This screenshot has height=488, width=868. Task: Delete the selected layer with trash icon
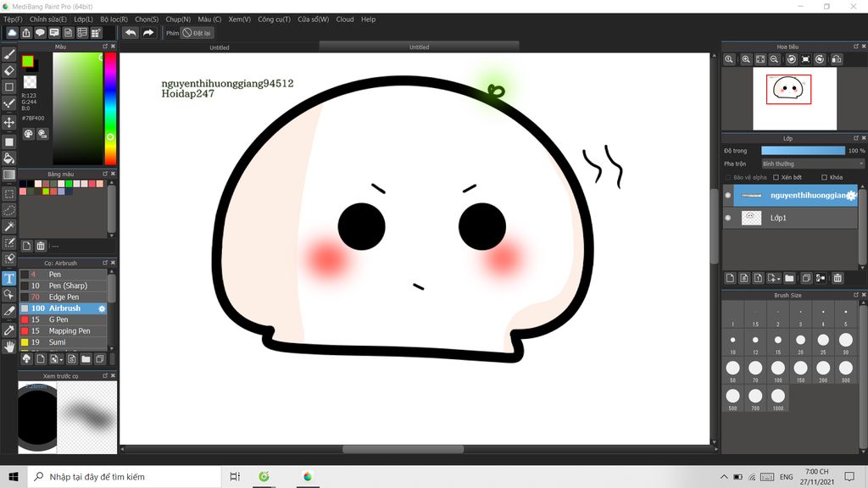click(837, 278)
